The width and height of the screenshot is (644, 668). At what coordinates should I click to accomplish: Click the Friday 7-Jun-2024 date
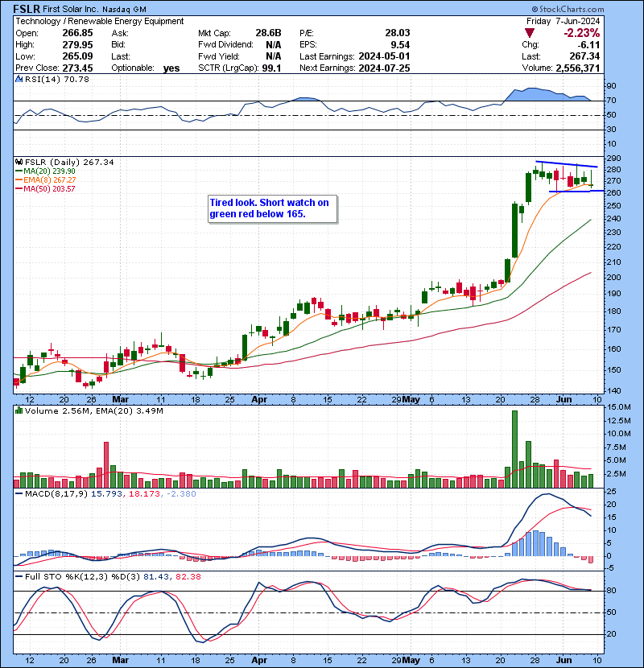pyautogui.click(x=563, y=21)
